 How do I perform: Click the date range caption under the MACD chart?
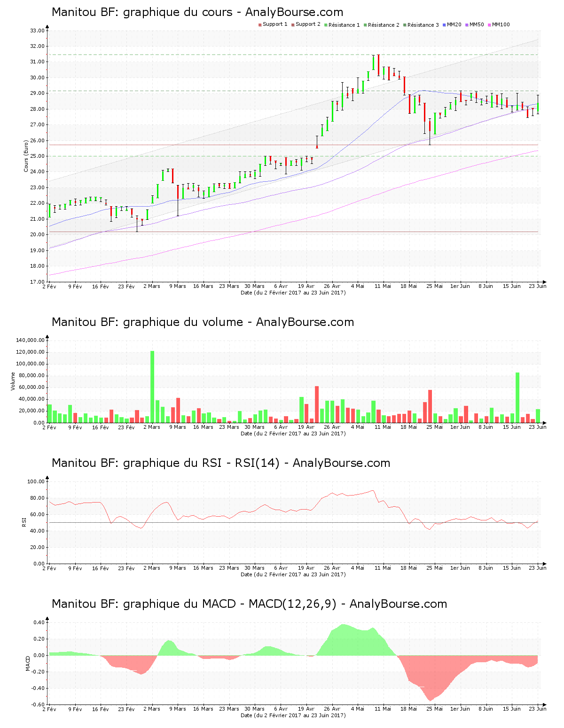(293, 715)
